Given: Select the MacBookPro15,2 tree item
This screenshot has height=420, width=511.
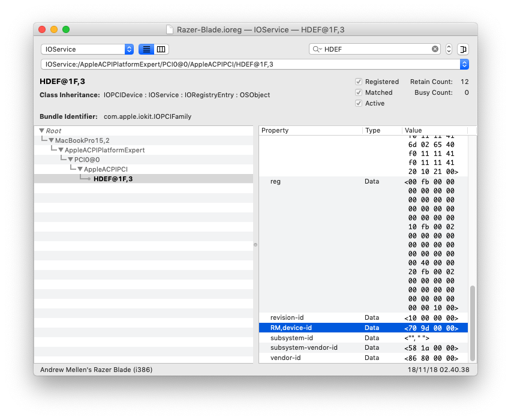Looking at the screenshot, I should (x=82, y=140).
